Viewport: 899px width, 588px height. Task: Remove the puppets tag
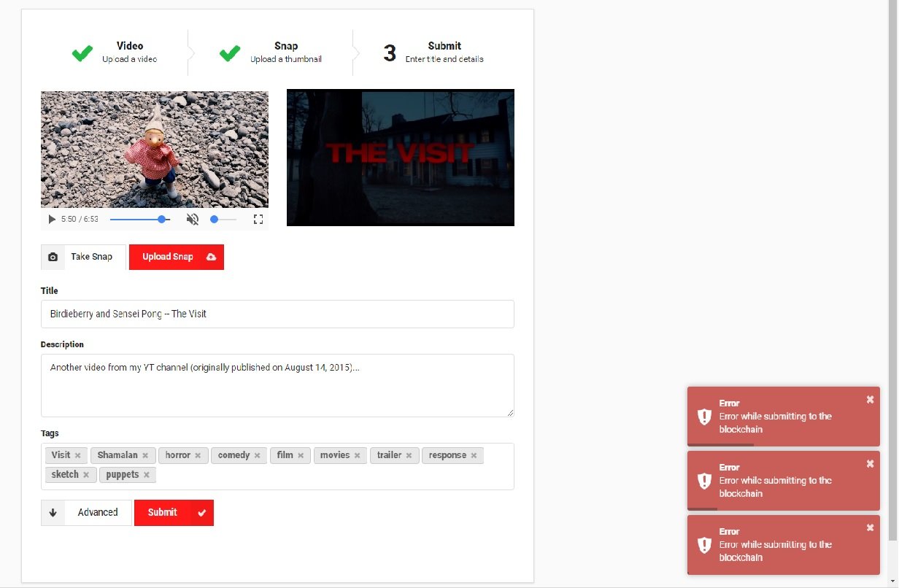coord(146,475)
